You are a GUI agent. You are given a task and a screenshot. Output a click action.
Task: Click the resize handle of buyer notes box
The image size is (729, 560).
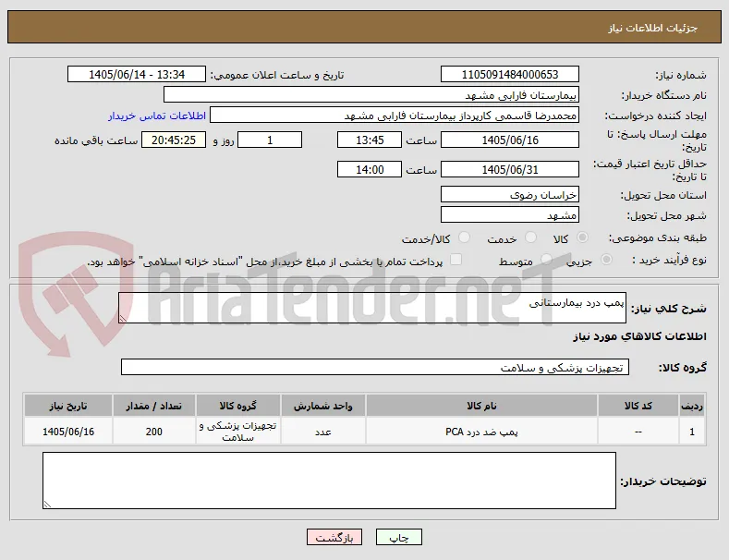pyautogui.click(x=47, y=505)
